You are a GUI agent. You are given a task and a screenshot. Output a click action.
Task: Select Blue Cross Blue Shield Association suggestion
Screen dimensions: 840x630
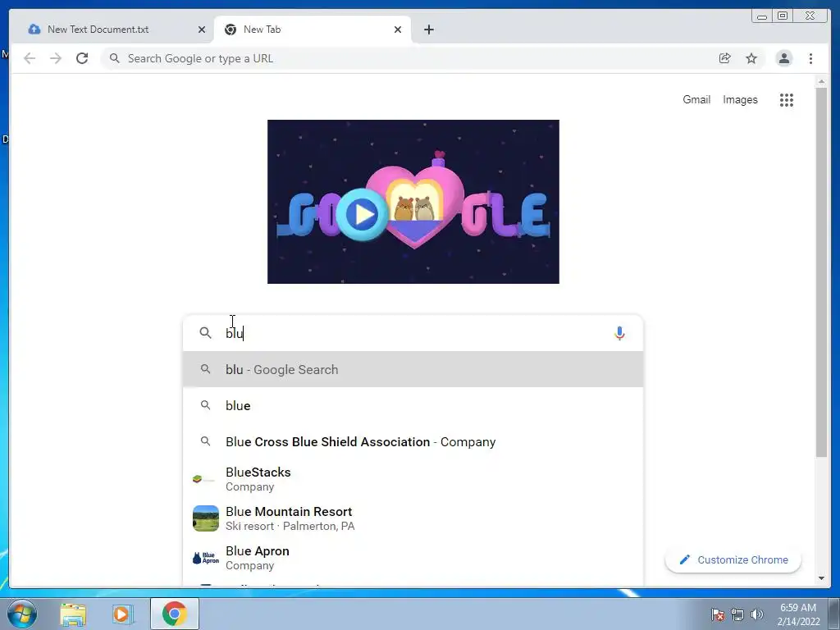(413, 441)
